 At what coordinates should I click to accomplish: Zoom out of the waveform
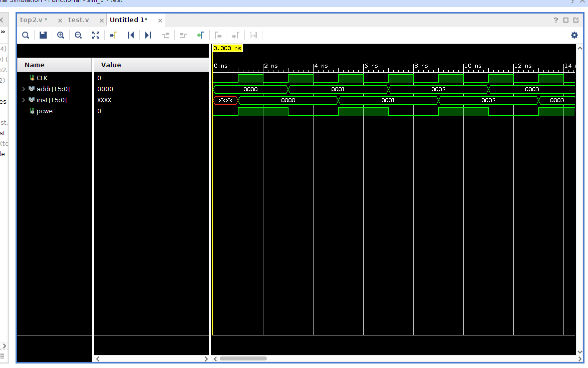[78, 35]
